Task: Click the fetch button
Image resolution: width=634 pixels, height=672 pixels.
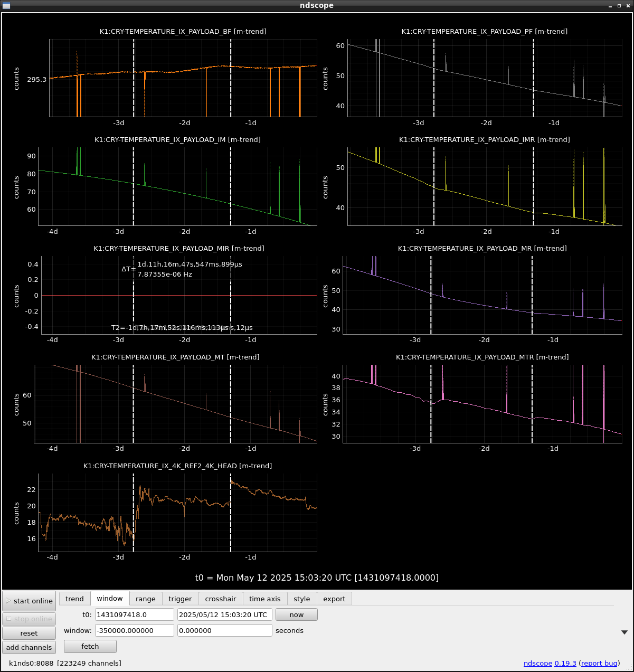Action: pyautogui.click(x=90, y=646)
